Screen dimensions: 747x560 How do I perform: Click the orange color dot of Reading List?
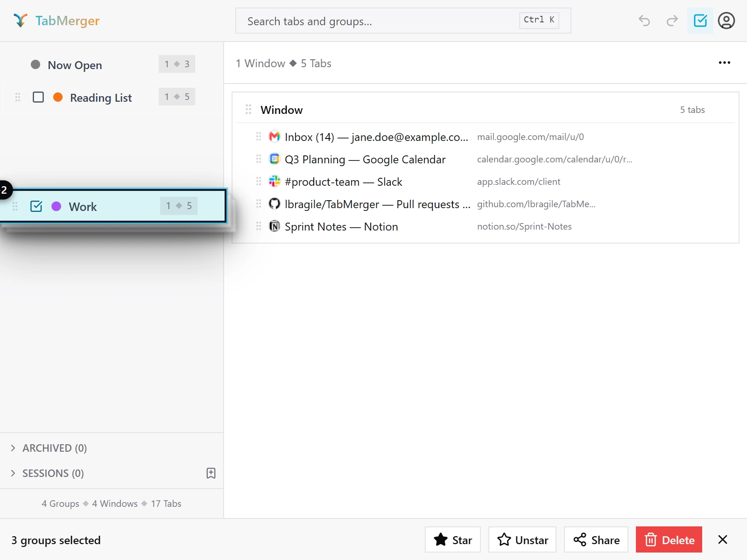point(58,97)
